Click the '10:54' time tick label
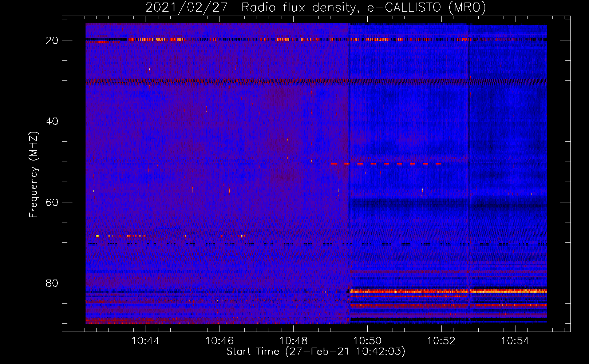Screen dimensions: 589x364 pos(515,341)
